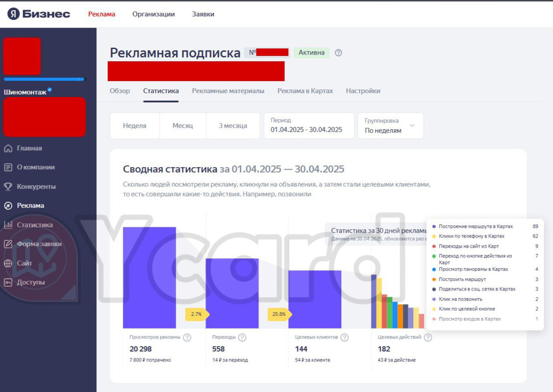Click the Активна status badge
The width and height of the screenshot is (553, 392).
coord(311,52)
